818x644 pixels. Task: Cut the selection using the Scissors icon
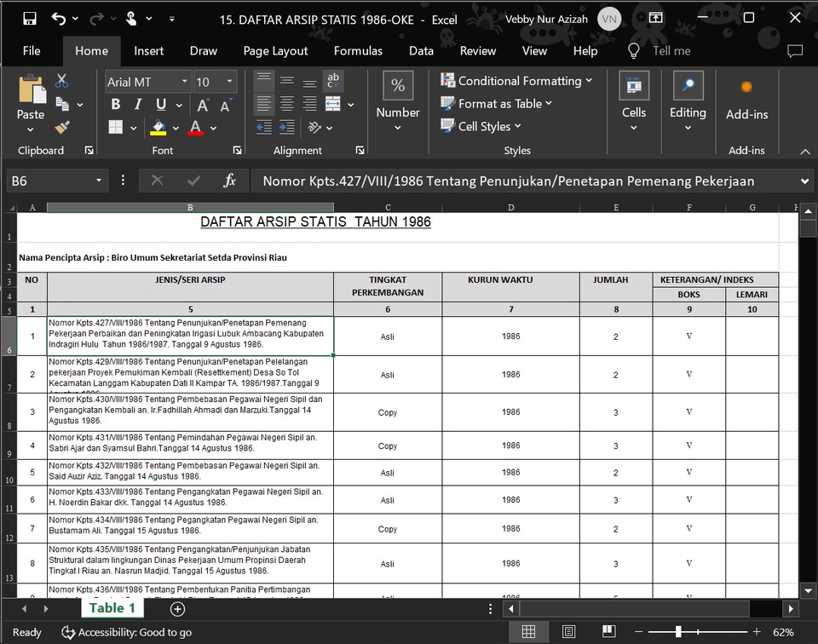[x=61, y=79]
